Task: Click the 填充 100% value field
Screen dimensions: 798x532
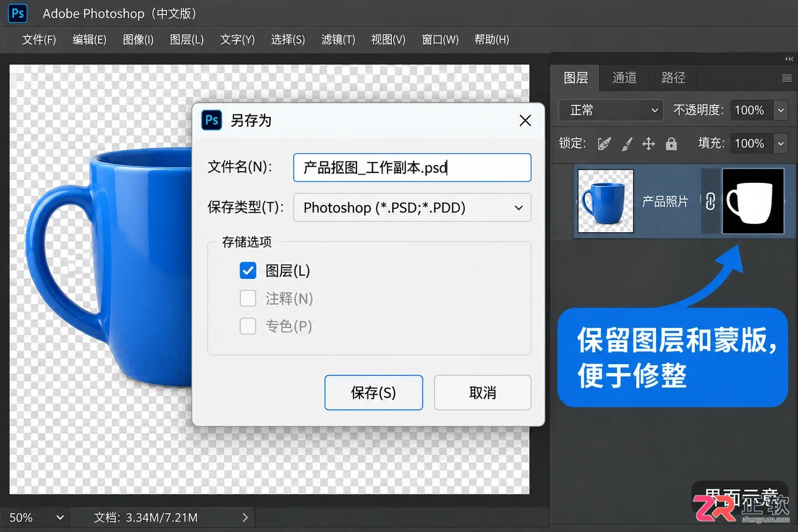Action: 751,144
